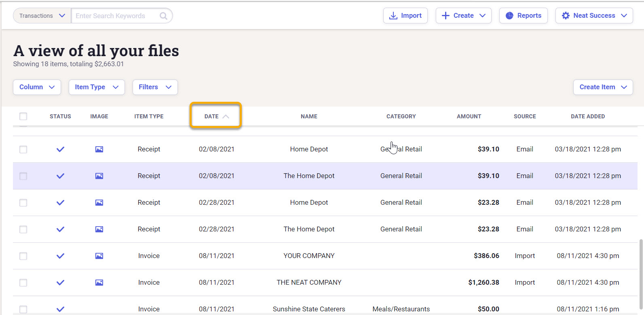This screenshot has width=644, height=315.
Task: Sort by the DATE ADDED column header
Action: [x=588, y=116]
